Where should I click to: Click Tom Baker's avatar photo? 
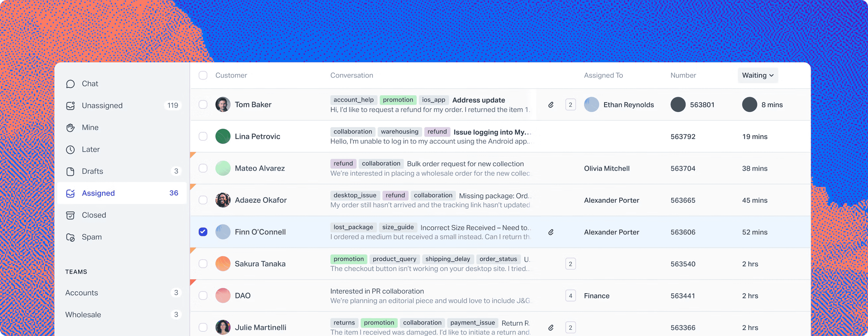[223, 104]
